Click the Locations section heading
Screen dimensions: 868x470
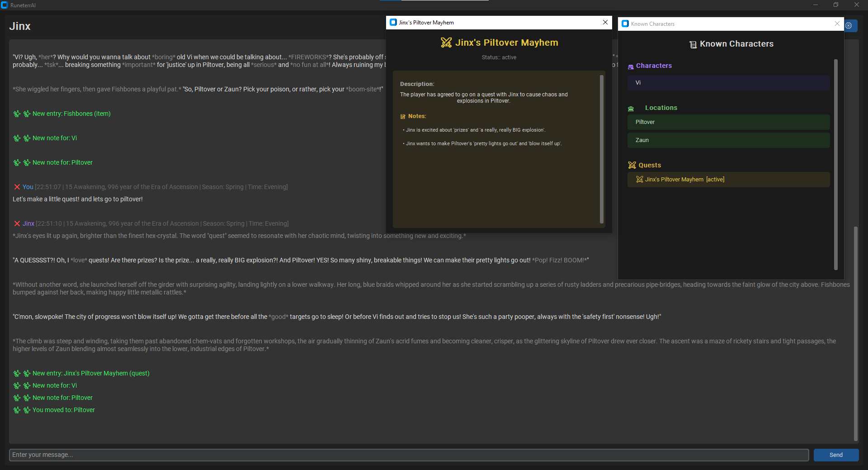[661, 108]
